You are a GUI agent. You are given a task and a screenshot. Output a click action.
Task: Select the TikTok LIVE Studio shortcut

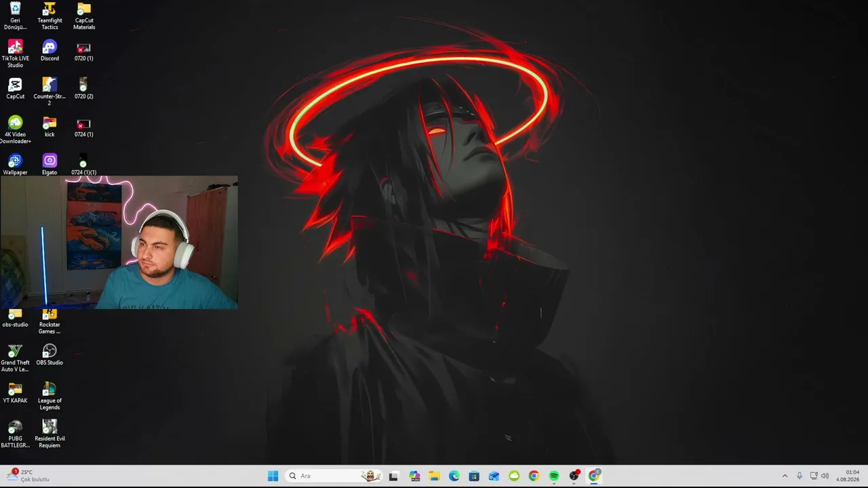point(15,54)
